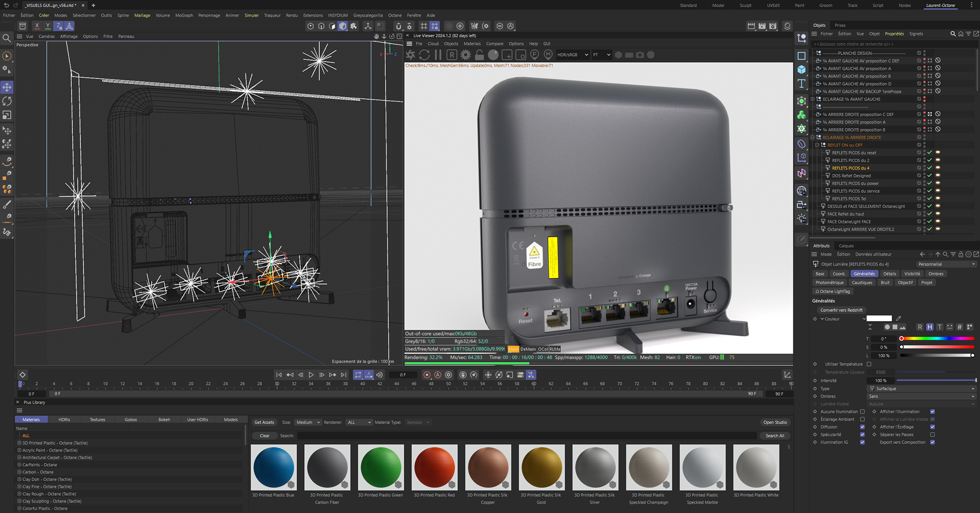The height and width of the screenshot is (513, 980).
Task: Open Live Viewer Materials menu
Action: [x=472, y=44]
